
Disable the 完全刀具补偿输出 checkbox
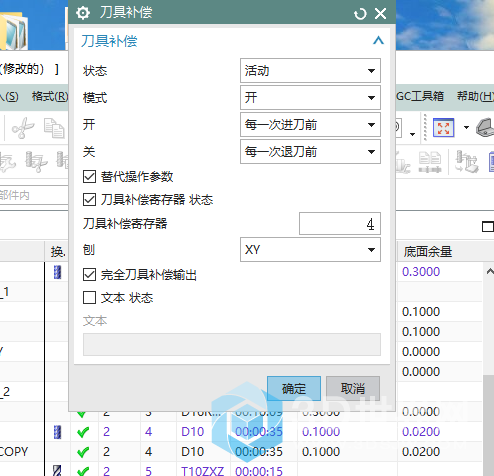[89, 275]
